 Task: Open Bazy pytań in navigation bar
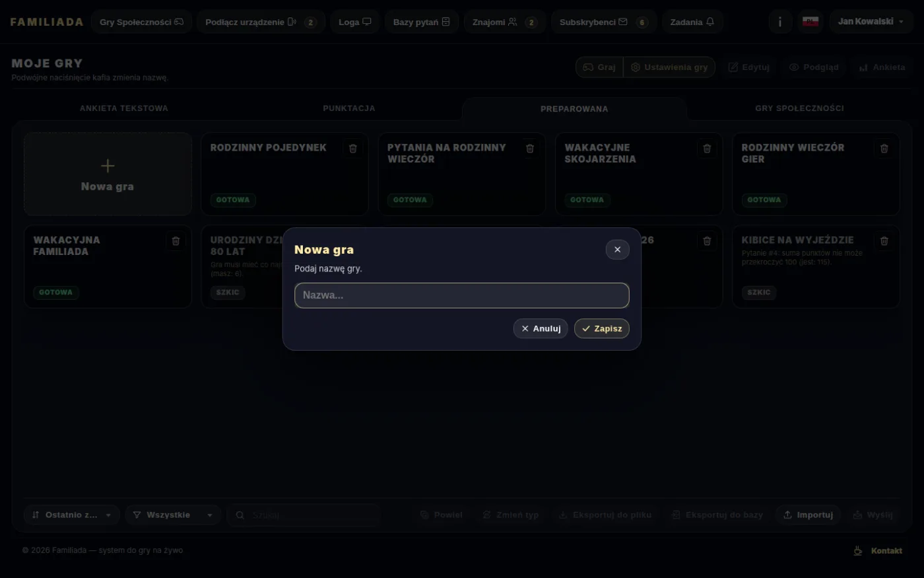(422, 22)
